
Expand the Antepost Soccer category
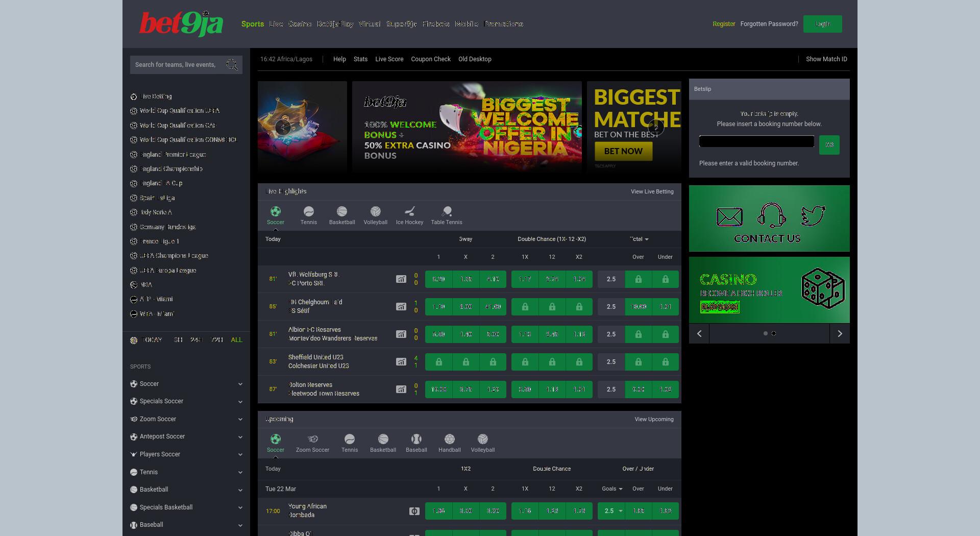(x=186, y=436)
